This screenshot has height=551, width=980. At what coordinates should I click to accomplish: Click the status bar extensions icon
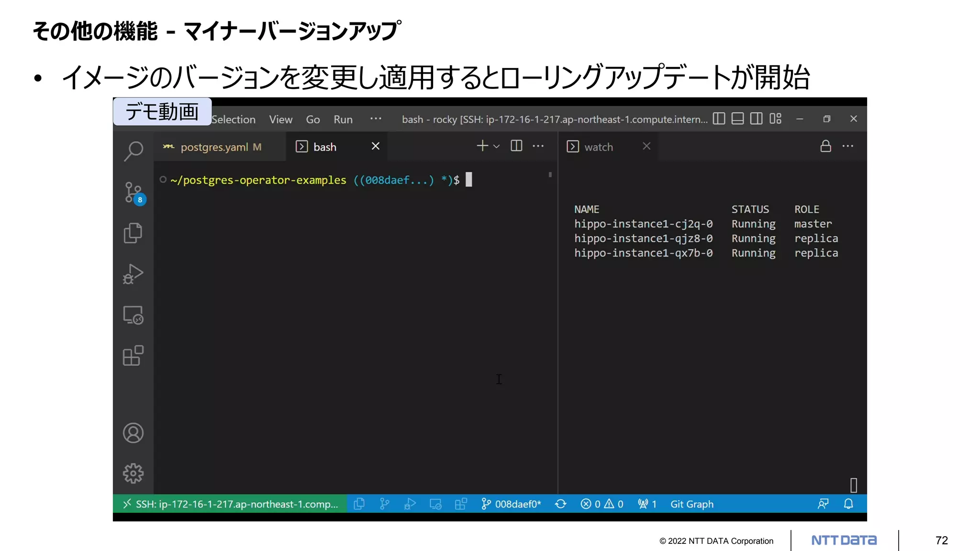coord(461,504)
